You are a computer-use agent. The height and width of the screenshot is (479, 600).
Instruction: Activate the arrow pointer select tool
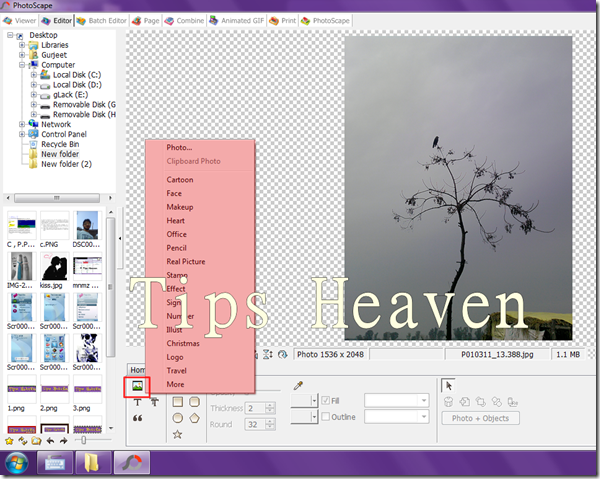[448, 386]
